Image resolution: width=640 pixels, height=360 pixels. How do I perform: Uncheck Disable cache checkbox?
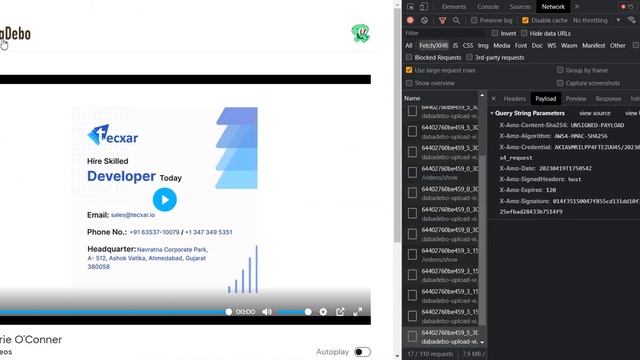pyautogui.click(x=525, y=20)
